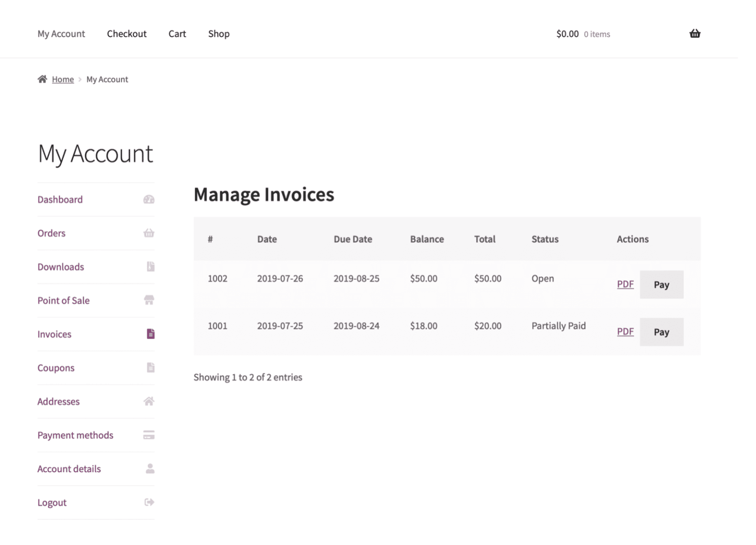Pay invoice 1002
756x545 pixels.
[661, 285]
